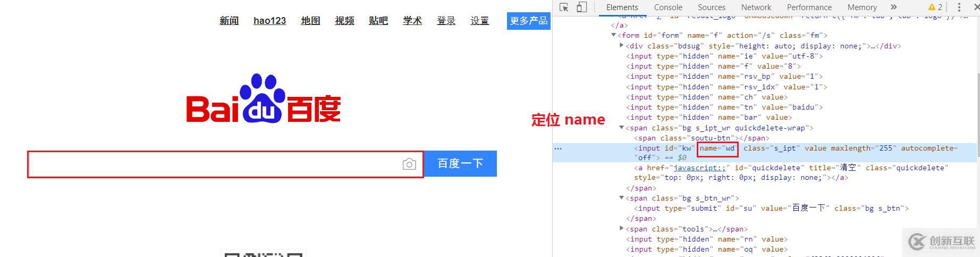980x257 pixels.
Task: Click the maxlength="255" attribute text
Action: tap(864, 148)
